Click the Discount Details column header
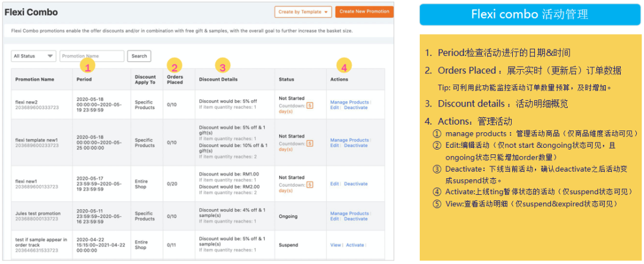 pyautogui.click(x=218, y=79)
